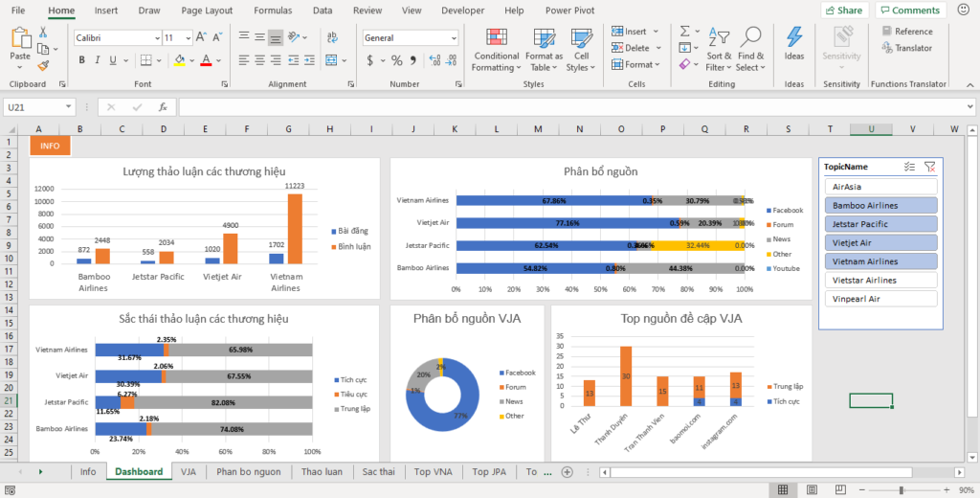Open the font size dropdown
Screen dimensions: 980x498
click(x=188, y=38)
